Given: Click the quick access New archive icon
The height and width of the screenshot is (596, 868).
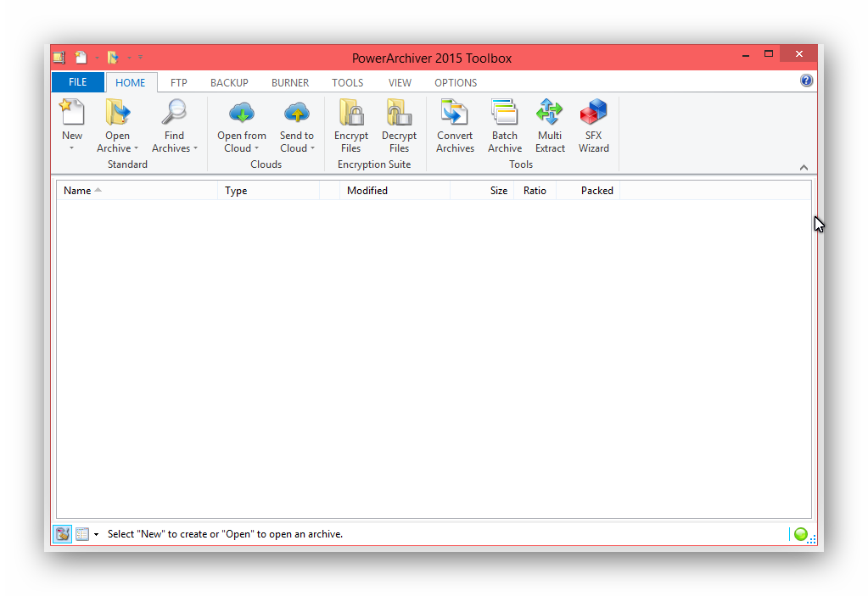Looking at the screenshot, I should [81, 58].
